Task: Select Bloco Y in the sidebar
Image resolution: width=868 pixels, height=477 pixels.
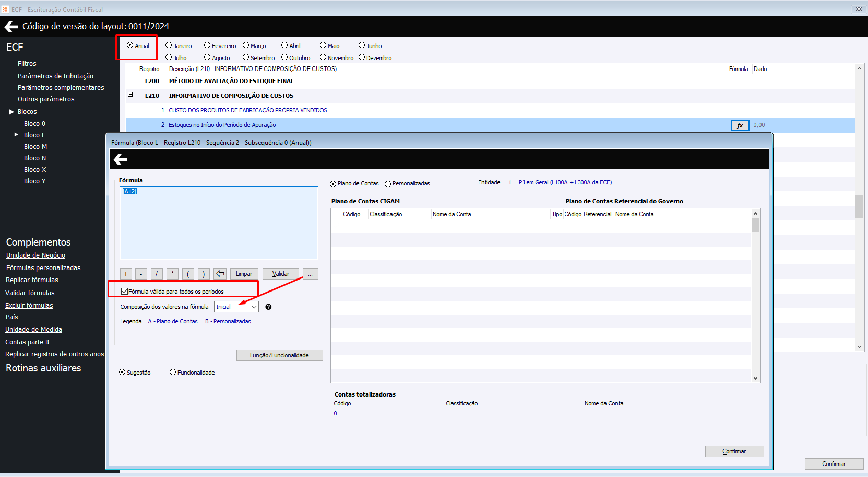Action: click(35, 181)
